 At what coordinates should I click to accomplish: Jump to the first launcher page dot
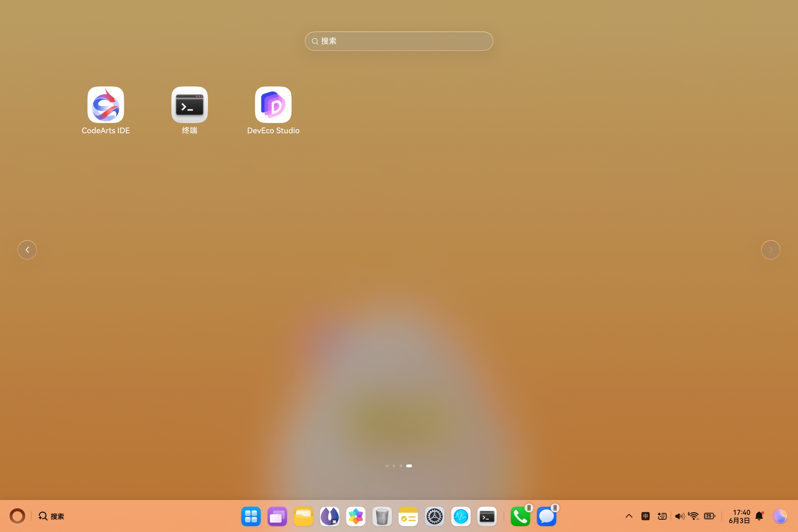point(387,466)
